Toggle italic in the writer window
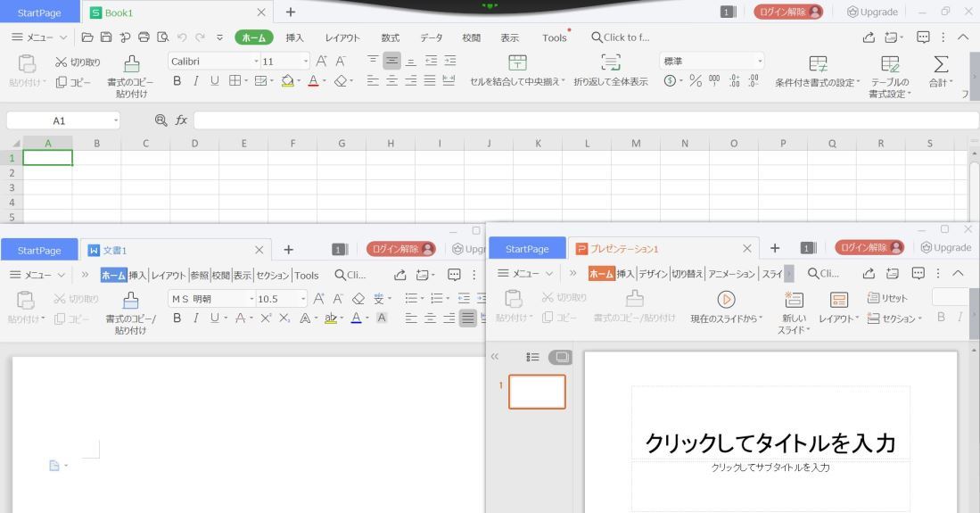The height and width of the screenshot is (513, 980). (195, 318)
